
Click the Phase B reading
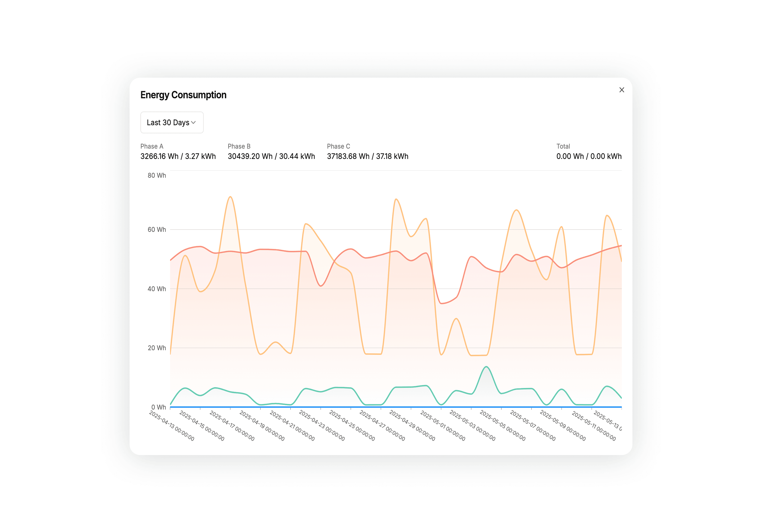pos(271,156)
